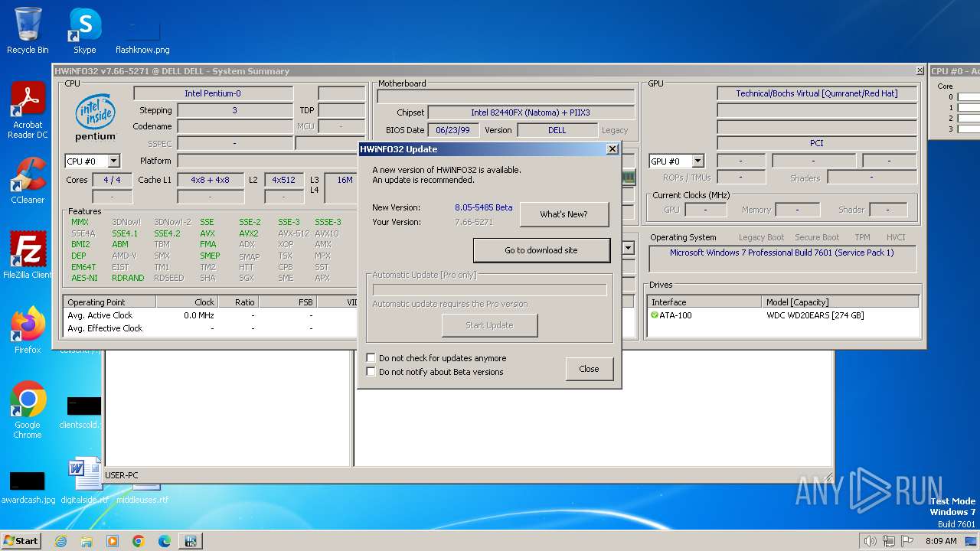Enable Do not check for updates anymore
This screenshot has height=551, width=980.
(371, 358)
